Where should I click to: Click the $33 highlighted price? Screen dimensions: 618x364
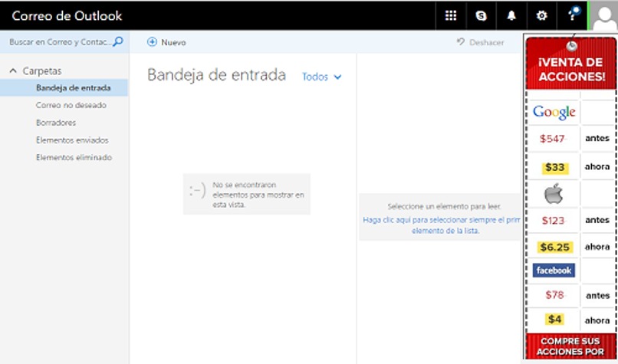[554, 167]
